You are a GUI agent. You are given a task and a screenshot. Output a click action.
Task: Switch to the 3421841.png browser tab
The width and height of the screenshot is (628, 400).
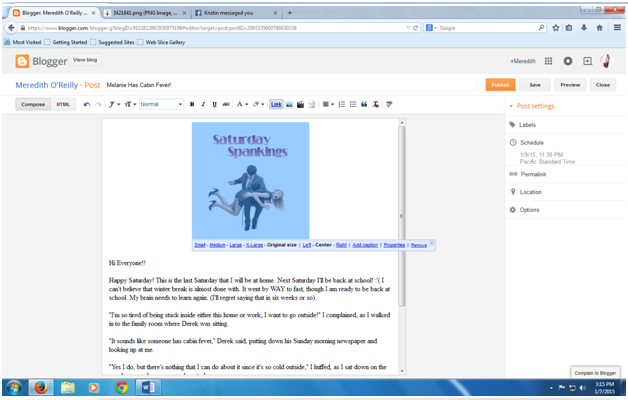(145, 13)
